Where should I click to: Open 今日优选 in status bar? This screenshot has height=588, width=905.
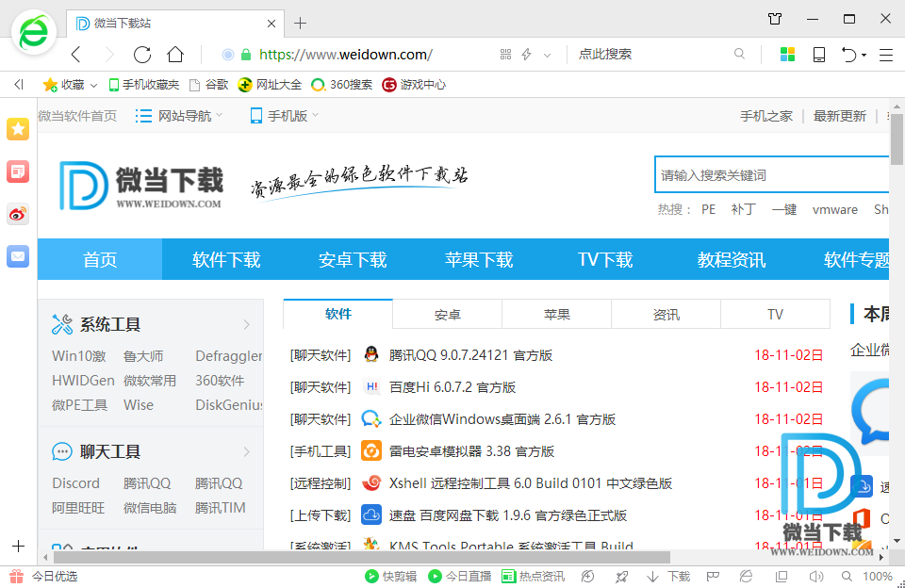tap(44, 576)
